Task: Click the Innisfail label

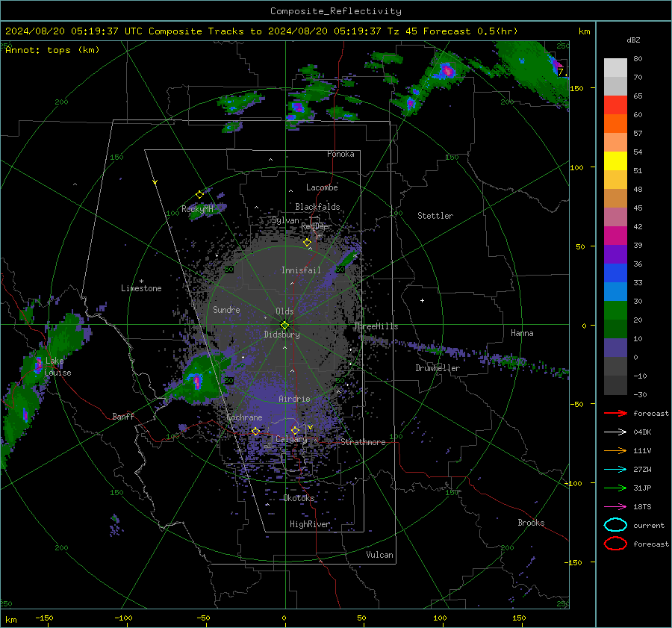Action: pos(301,270)
